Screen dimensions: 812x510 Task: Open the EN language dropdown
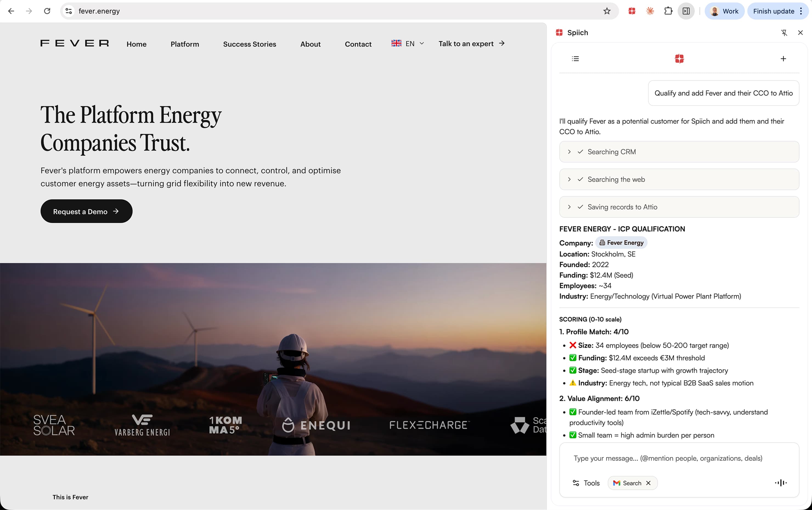(x=408, y=44)
